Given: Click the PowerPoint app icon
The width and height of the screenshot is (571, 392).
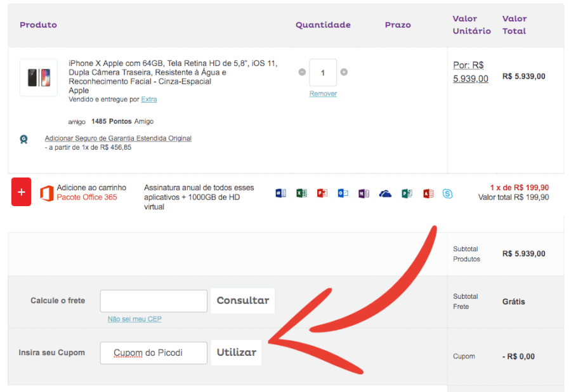Looking at the screenshot, I should click(322, 193).
